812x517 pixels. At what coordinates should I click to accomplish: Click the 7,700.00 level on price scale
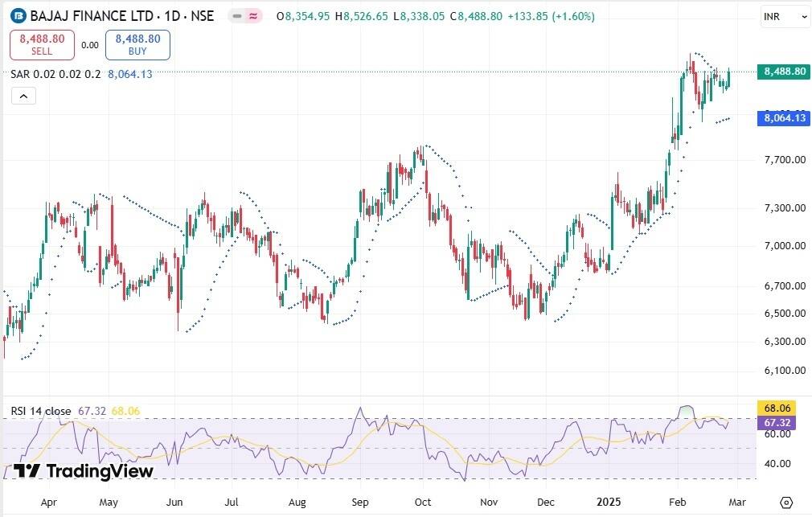click(x=784, y=160)
